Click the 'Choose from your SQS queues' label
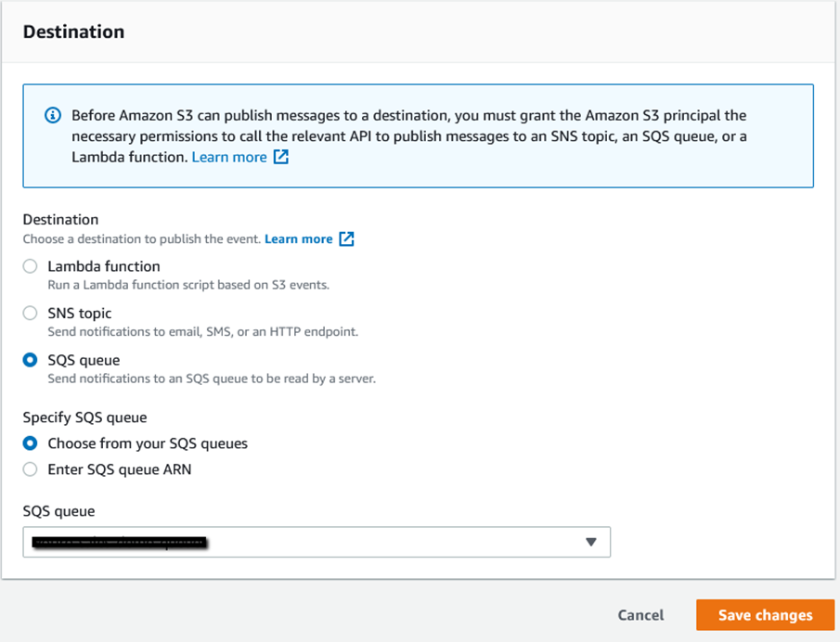The image size is (840, 642). 148,443
